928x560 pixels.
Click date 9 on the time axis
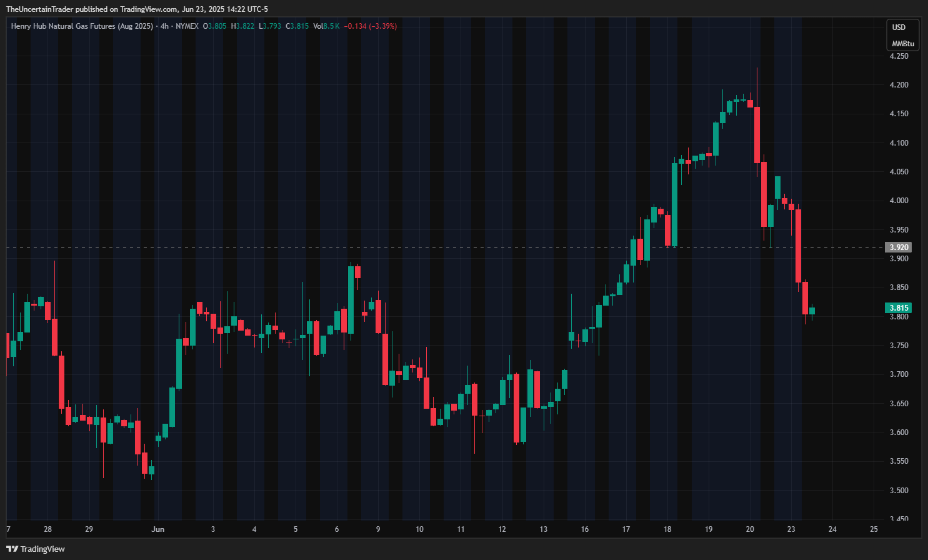pyautogui.click(x=378, y=529)
